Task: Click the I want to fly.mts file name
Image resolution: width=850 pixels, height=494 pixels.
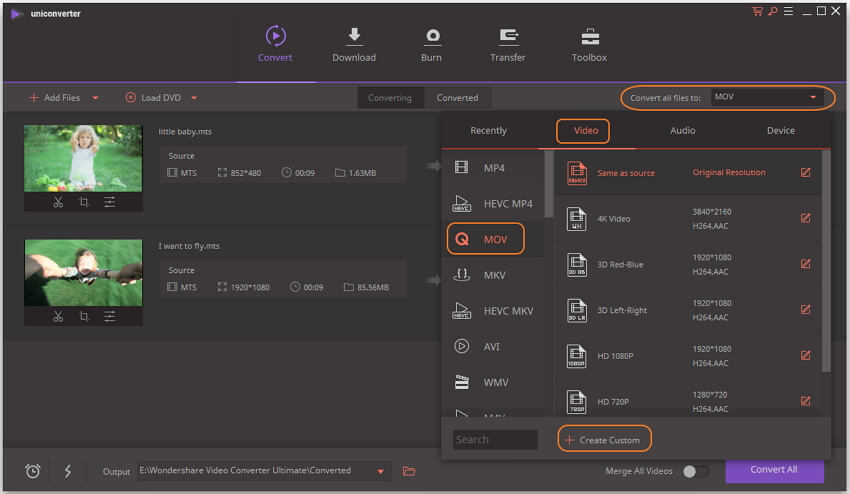Action: 189,246
